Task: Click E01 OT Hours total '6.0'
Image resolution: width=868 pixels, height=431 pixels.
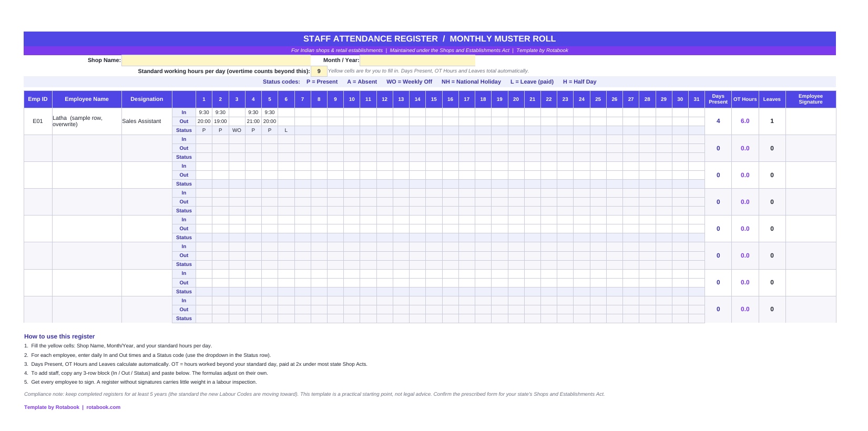Action: (x=745, y=121)
